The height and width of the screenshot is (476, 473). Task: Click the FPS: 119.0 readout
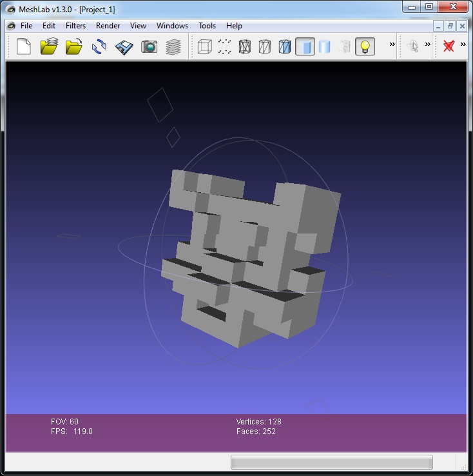(72, 431)
